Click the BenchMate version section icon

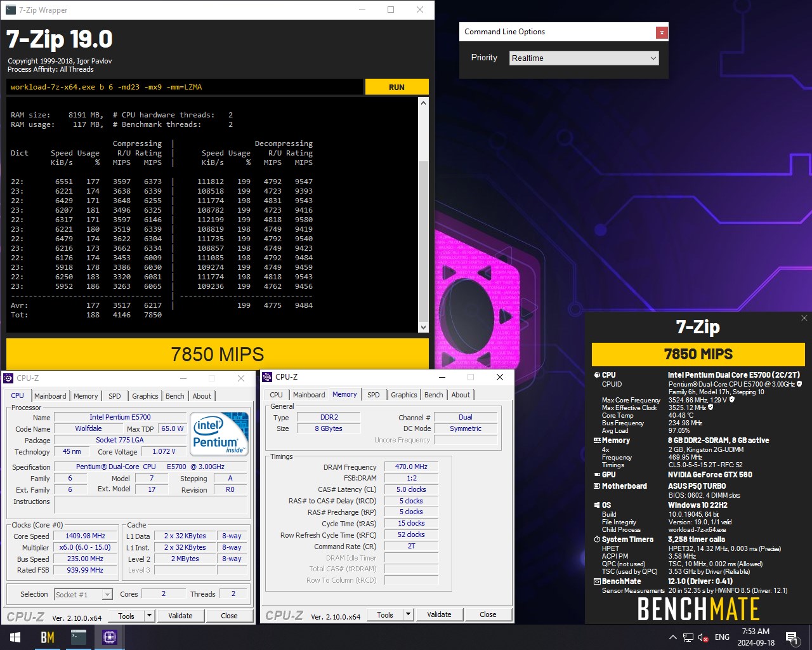[x=596, y=581]
